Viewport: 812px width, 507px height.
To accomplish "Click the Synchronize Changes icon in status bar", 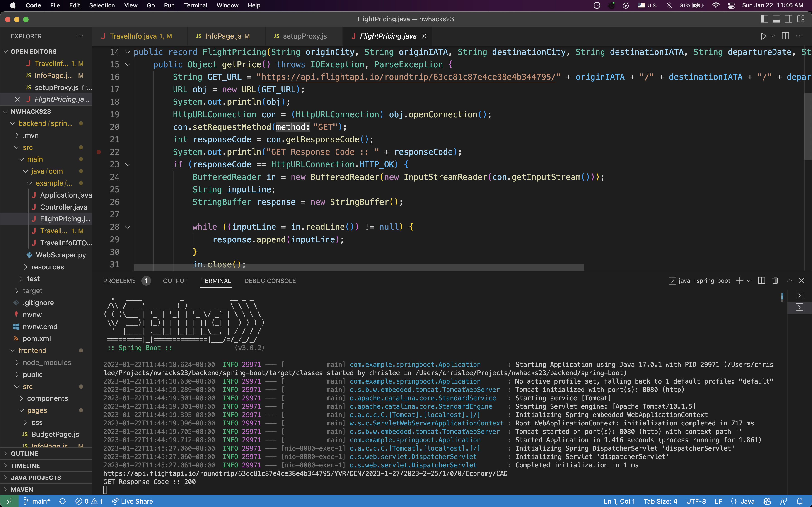I will pos(63,501).
